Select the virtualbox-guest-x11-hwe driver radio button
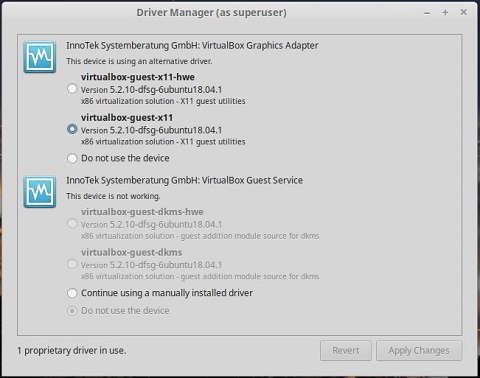 click(72, 89)
